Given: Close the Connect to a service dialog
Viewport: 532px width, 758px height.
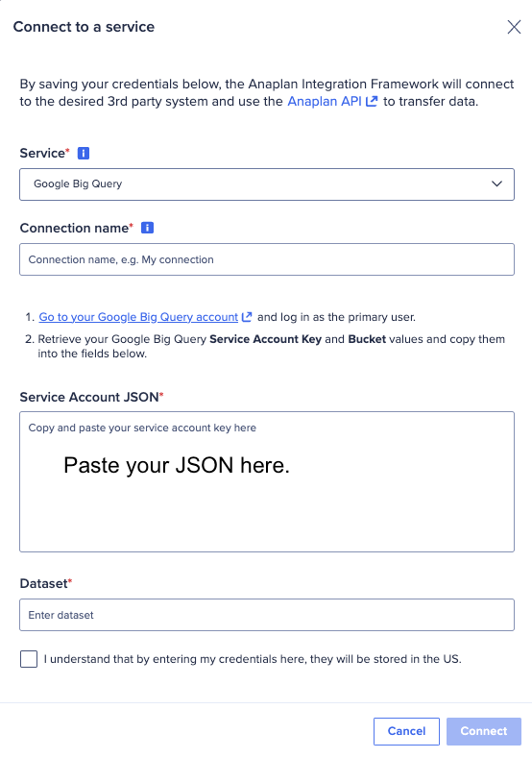Looking at the screenshot, I should tap(514, 27).
